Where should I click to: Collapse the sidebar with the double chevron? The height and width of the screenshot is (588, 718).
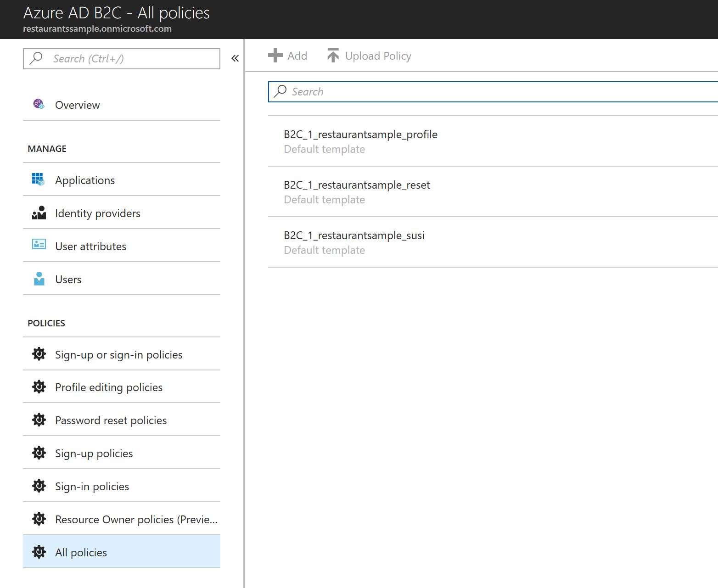235,58
